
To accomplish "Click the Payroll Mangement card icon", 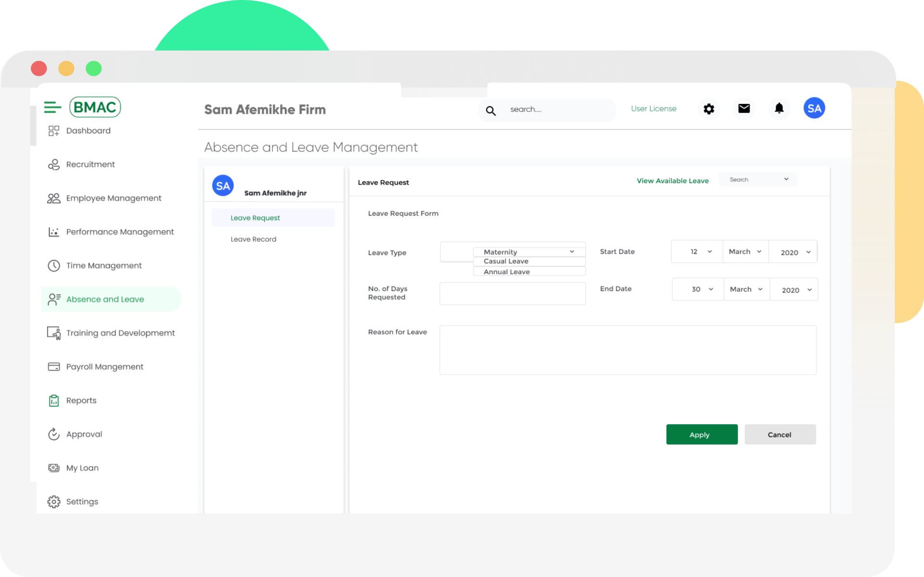I will click(54, 367).
